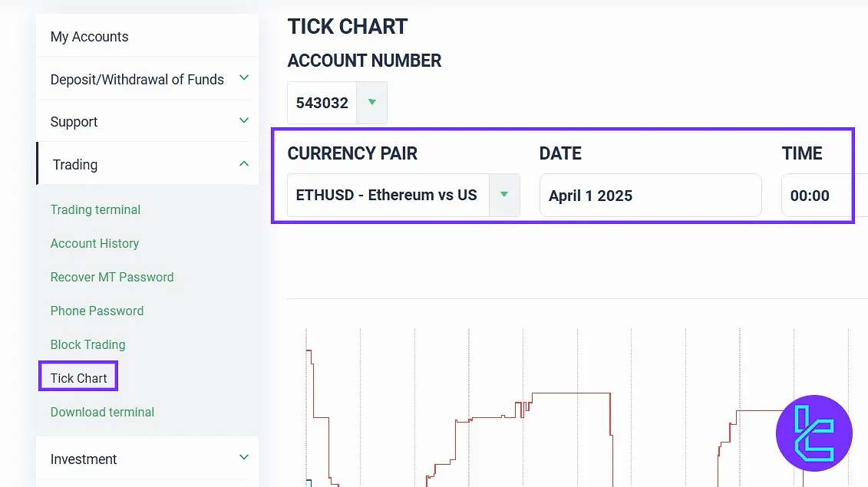This screenshot has width=868, height=487.
Task: Click Recover MT Password link
Action: pyautogui.click(x=112, y=277)
